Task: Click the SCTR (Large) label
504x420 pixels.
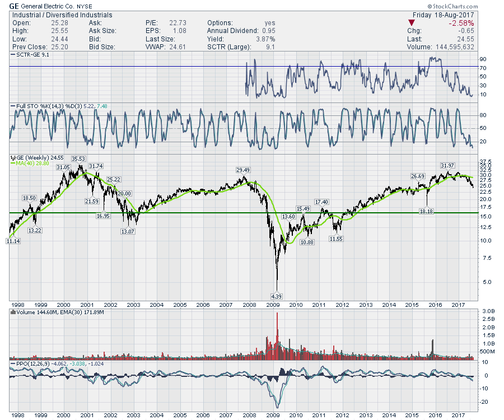Action: point(229,47)
